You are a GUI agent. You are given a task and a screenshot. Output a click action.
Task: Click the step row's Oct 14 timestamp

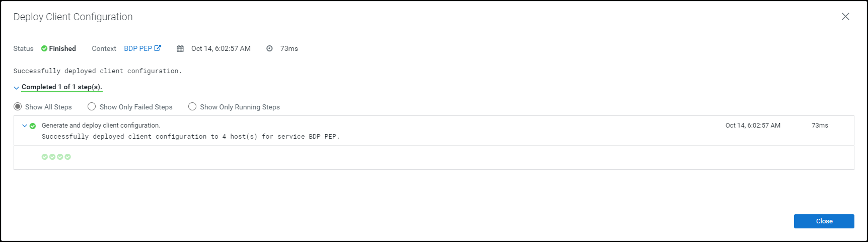753,126
